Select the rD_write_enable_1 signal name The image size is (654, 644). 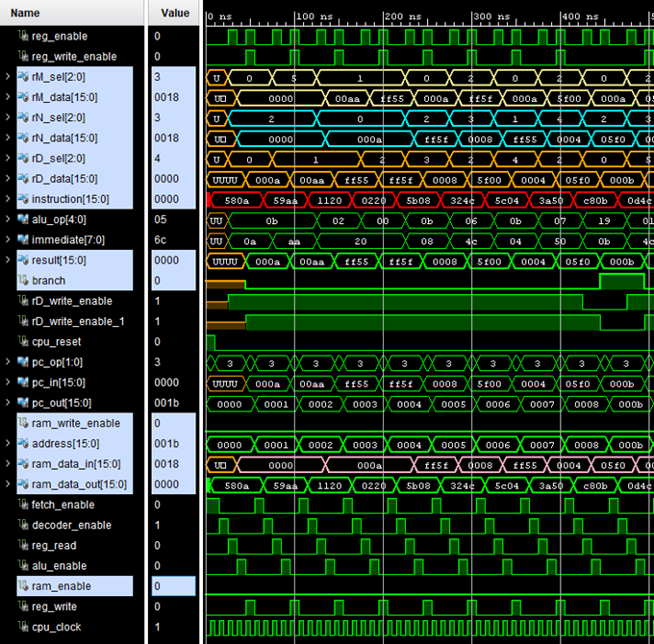[78, 321]
